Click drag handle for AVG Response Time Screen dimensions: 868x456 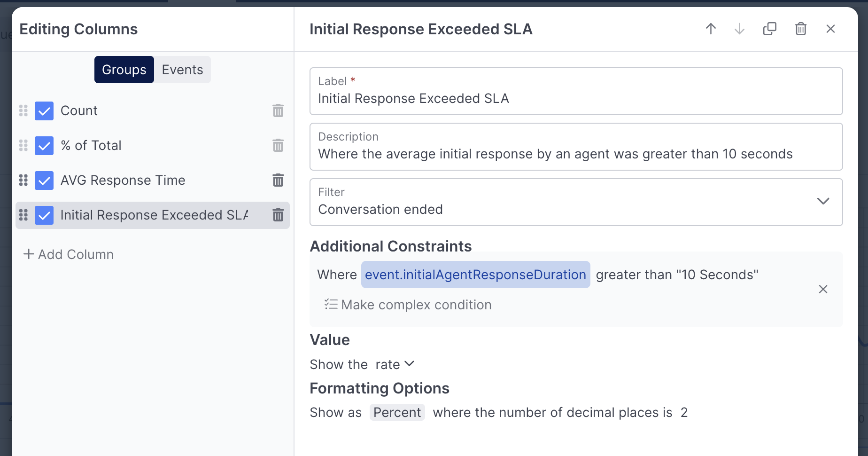click(23, 181)
